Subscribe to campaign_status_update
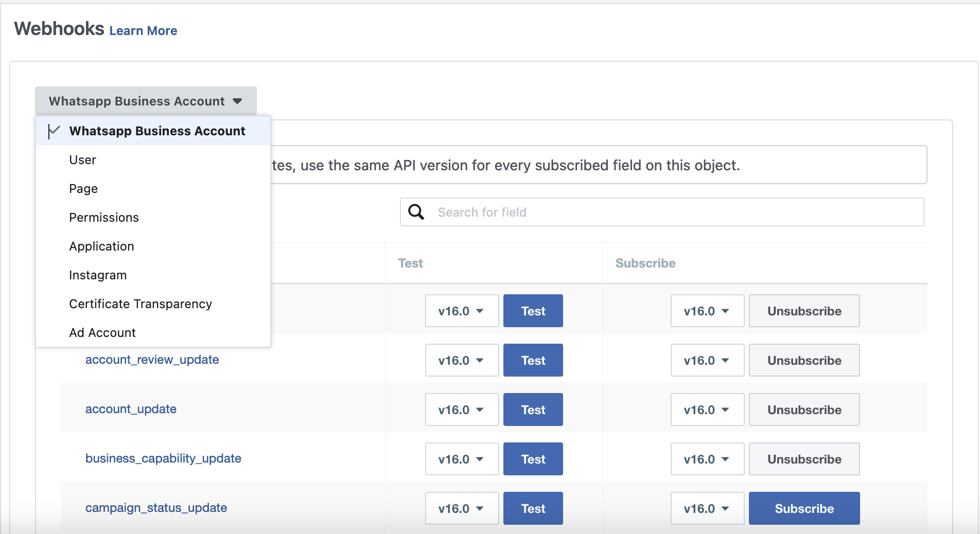 804,508
